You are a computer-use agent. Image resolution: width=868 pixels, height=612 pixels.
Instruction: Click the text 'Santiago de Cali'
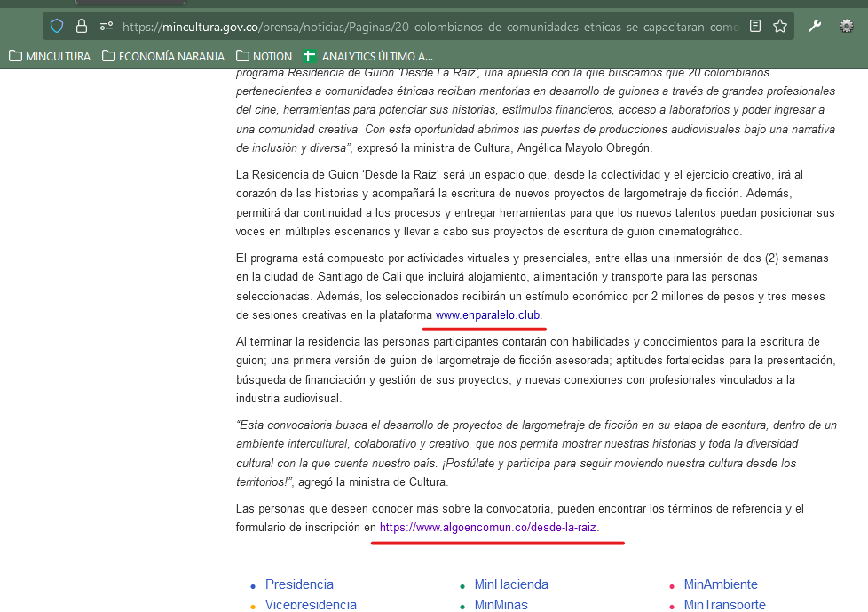[359, 277]
